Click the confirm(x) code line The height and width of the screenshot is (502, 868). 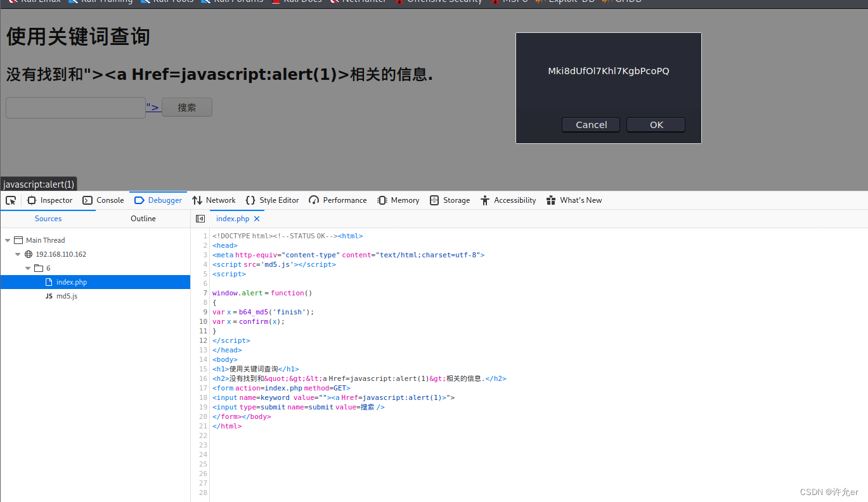click(249, 321)
